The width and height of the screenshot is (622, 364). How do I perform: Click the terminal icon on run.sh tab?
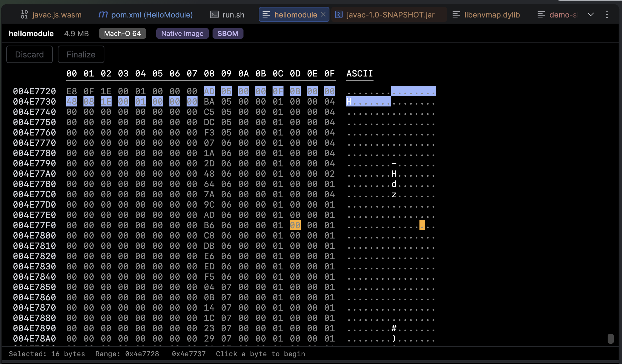214,14
